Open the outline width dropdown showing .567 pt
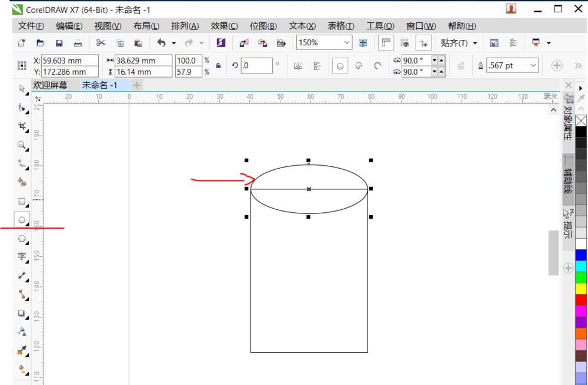Screen dimensions: 588x385 click(x=532, y=65)
